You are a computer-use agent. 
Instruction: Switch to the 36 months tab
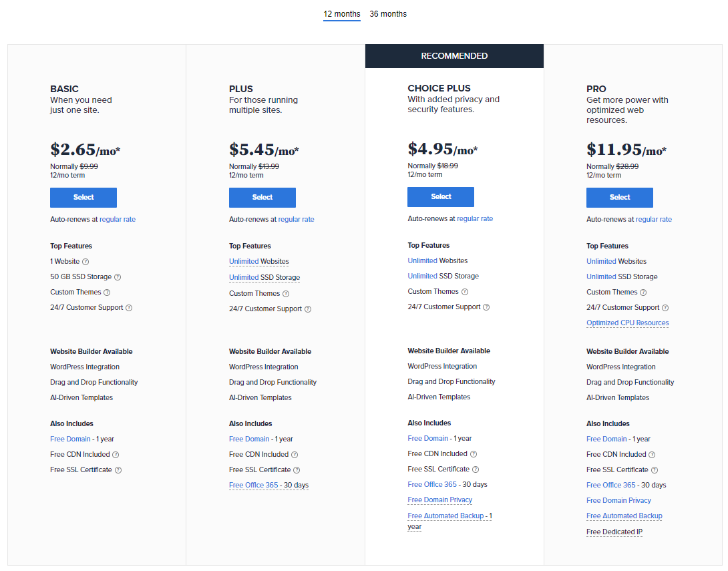(x=388, y=14)
